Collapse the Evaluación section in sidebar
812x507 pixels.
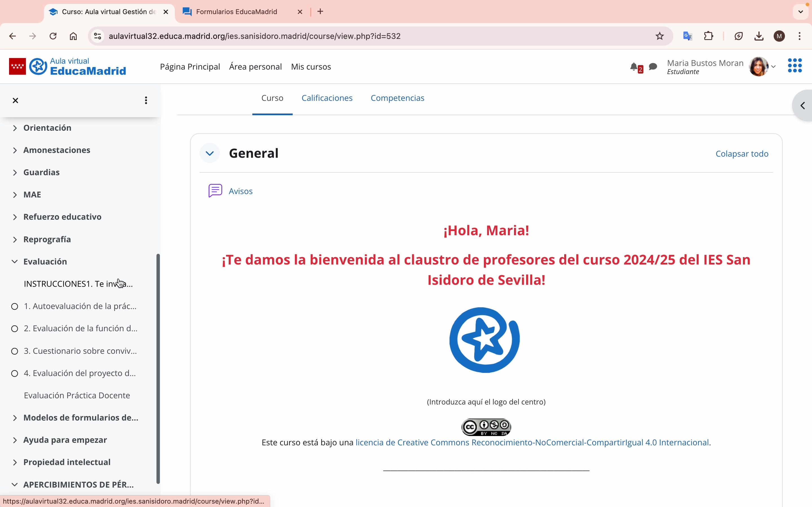14,262
